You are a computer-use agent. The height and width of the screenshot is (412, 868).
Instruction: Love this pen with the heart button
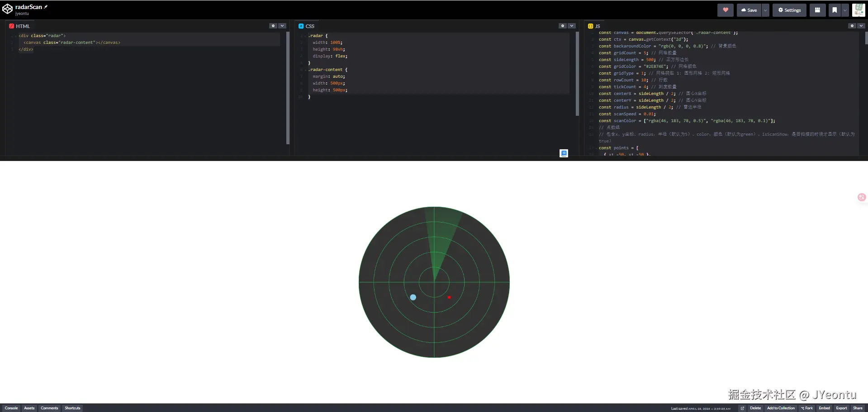pyautogui.click(x=726, y=10)
